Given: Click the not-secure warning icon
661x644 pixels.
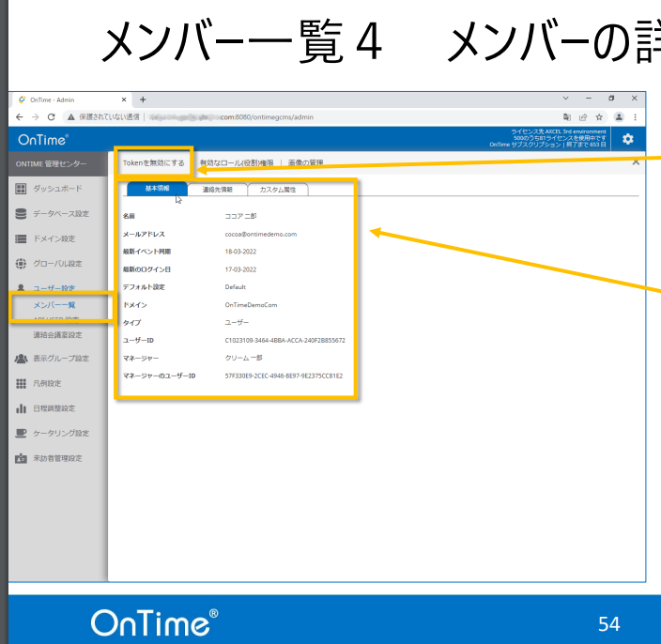Looking at the screenshot, I should [71, 116].
